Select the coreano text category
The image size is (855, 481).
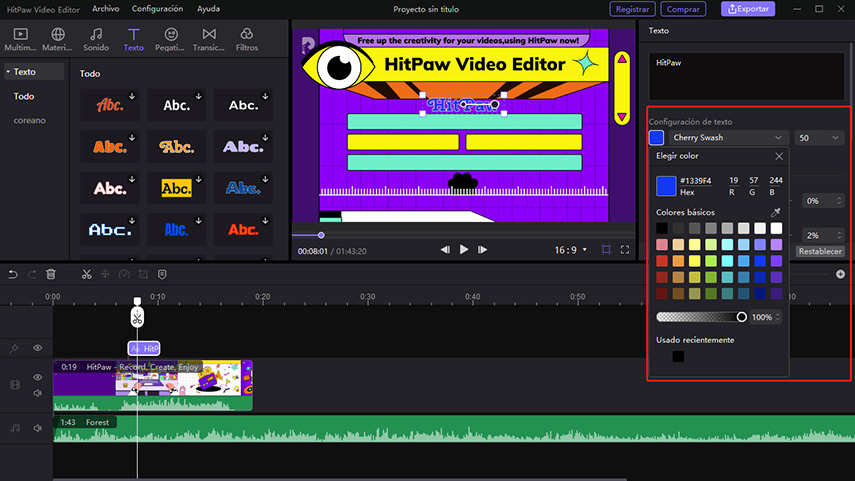[x=29, y=120]
